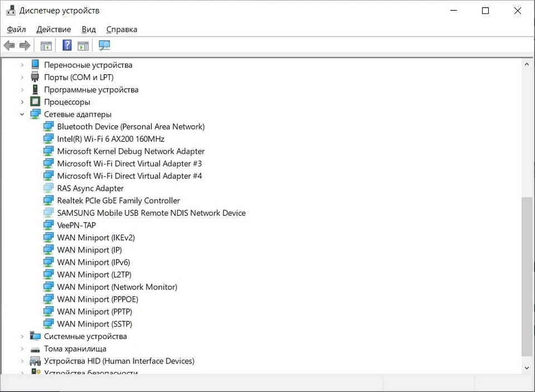Click the icon next to Intel(R) Wi-Fi 6 AX200 160MHz
The image size is (535, 392).
[48, 139]
